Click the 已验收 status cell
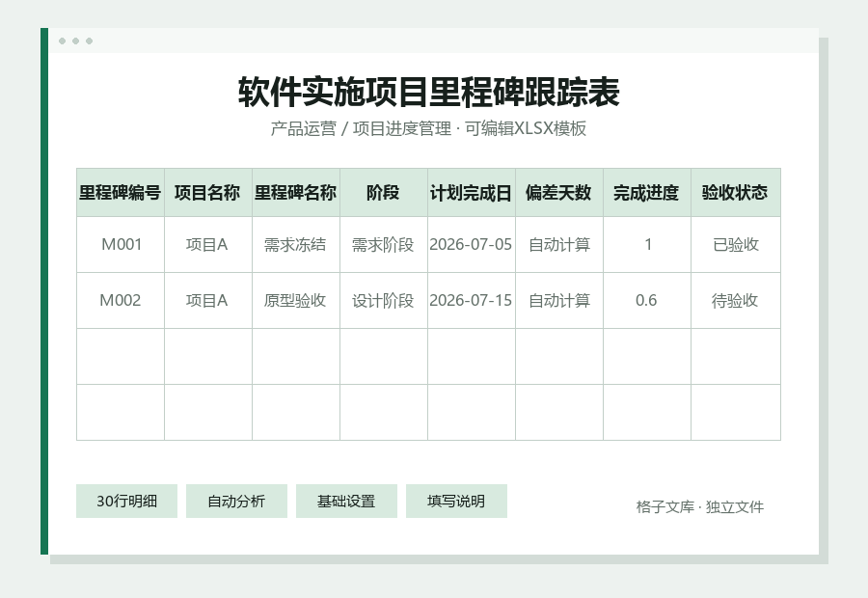This screenshot has width=868, height=598. click(x=736, y=245)
